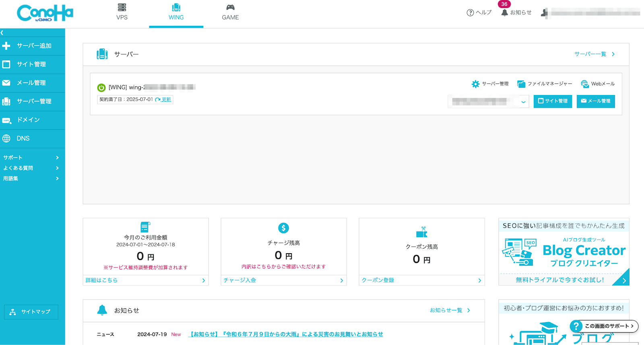Open notifications bell icon in header
The width and height of the screenshot is (644, 345).
[504, 12]
